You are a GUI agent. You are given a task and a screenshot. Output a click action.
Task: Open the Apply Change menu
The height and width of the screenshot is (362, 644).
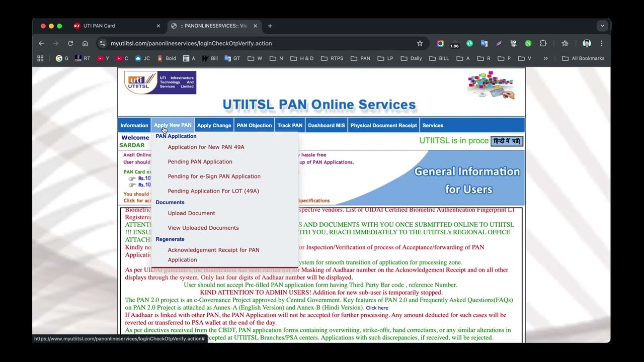(x=214, y=125)
